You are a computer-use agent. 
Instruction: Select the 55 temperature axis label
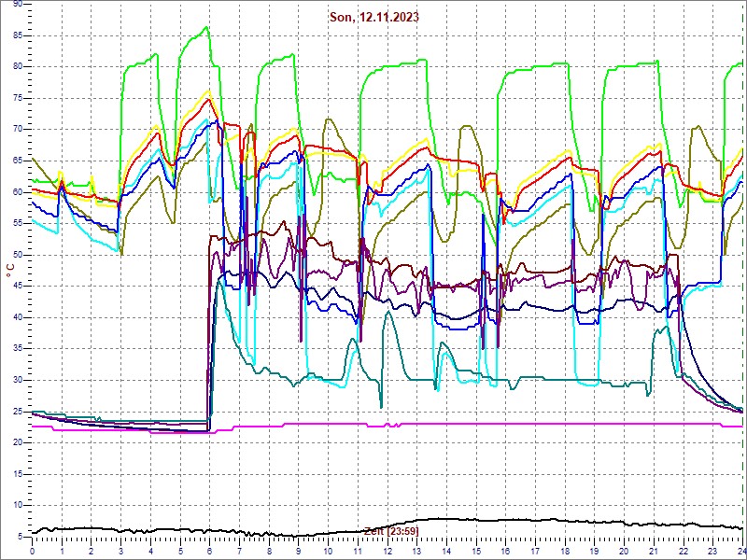point(19,224)
